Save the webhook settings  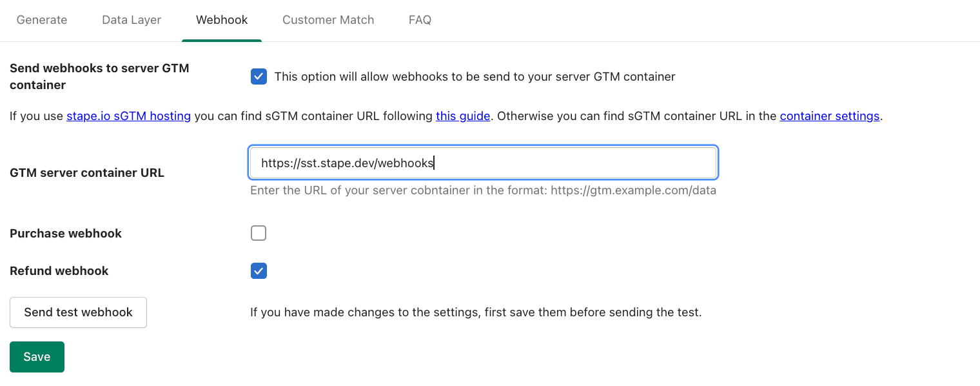[x=37, y=356]
